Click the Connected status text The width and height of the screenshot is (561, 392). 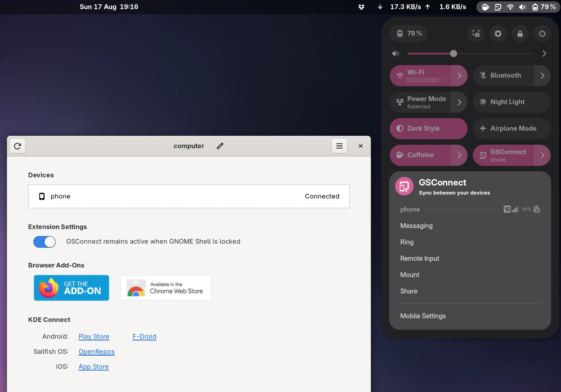(322, 196)
